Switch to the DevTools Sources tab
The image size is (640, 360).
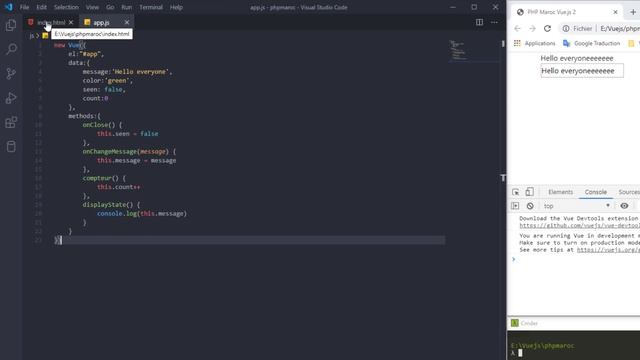[x=629, y=192]
